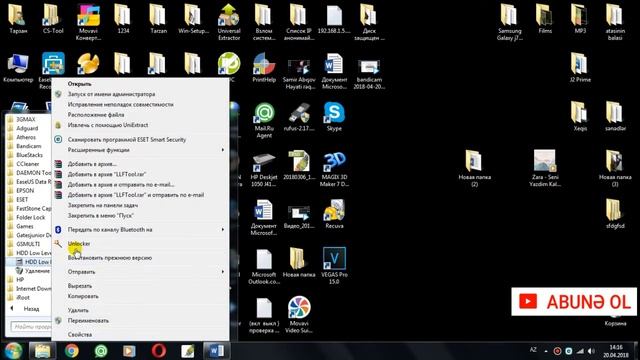The height and width of the screenshot is (360, 640).
Task: Choose Расположение файла in context menu
Action: (140, 115)
